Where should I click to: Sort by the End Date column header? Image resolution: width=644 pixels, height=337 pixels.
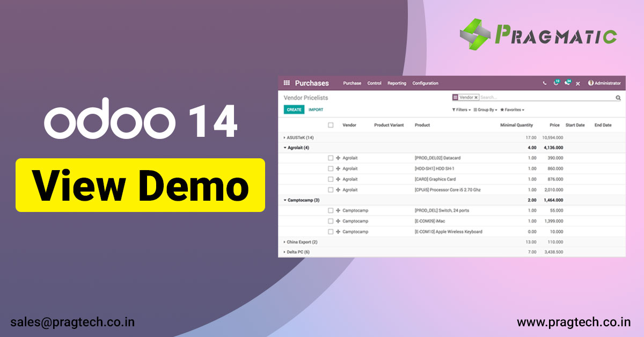(x=603, y=125)
